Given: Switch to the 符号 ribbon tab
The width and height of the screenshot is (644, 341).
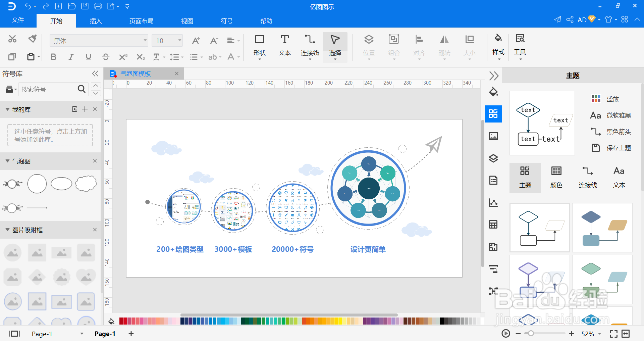Looking at the screenshot, I should coord(227,21).
